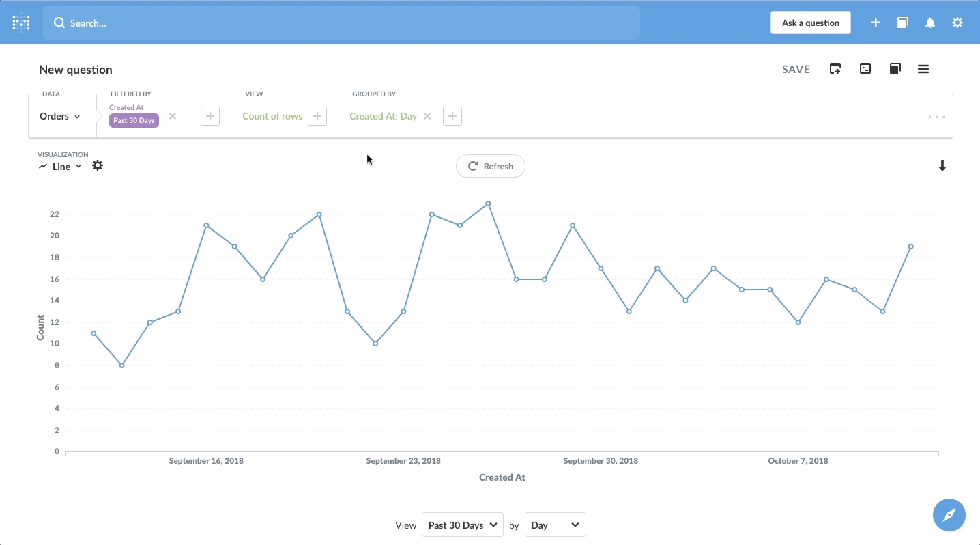Open visualization settings gear next to Line

tap(98, 166)
